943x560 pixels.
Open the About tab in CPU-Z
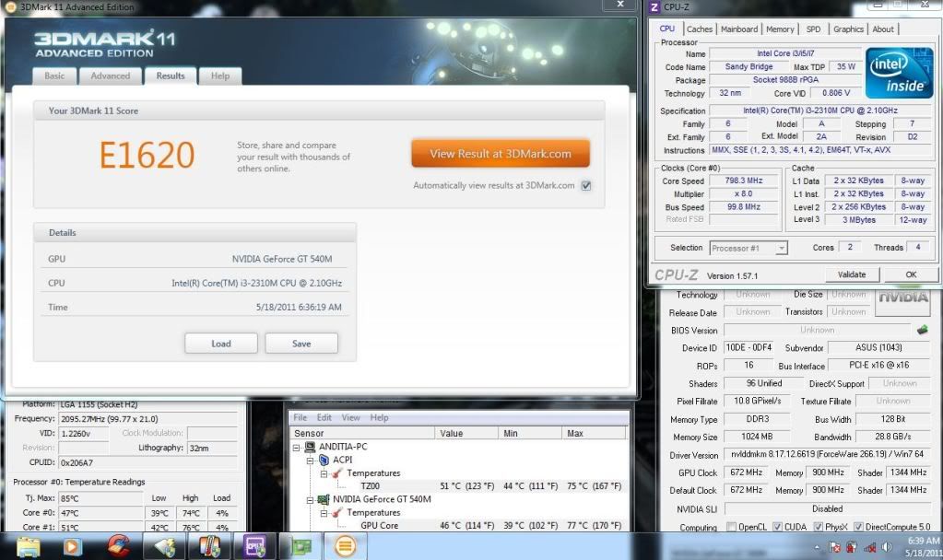pos(883,29)
